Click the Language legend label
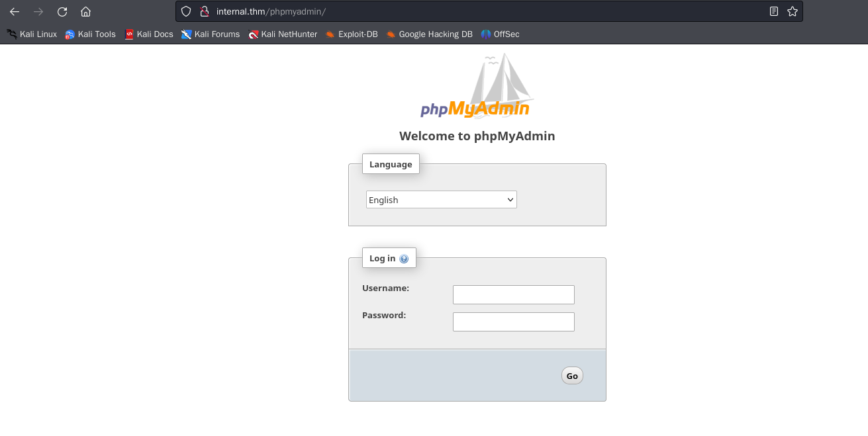This screenshot has width=868, height=436. 391,164
